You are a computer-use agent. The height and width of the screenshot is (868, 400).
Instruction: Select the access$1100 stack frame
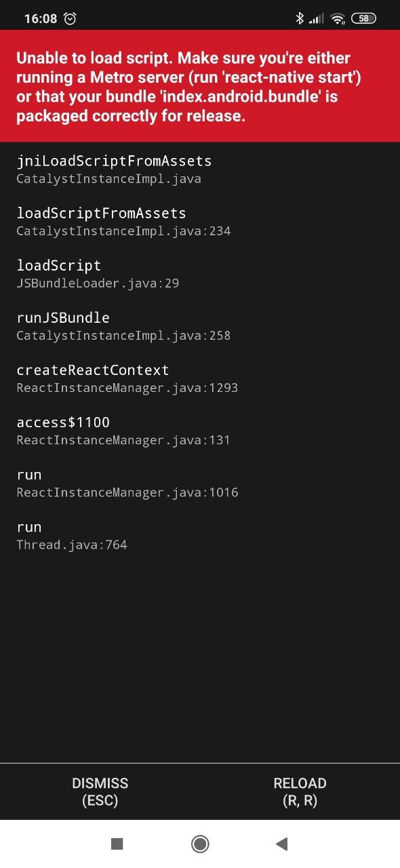pos(200,430)
